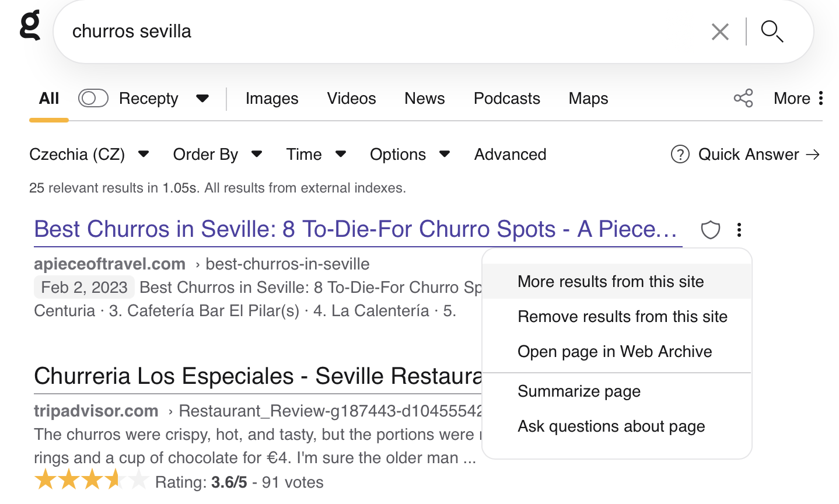Click the Kagi logo icon
The image size is (839, 504).
coord(30,25)
